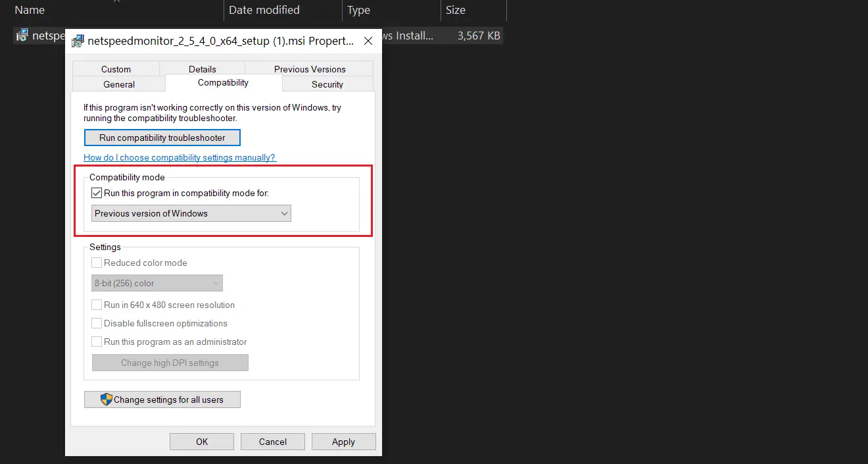Click the MSI icon in the Properties title bar
The height and width of the screenshot is (464, 868).
[x=78, y=41]
